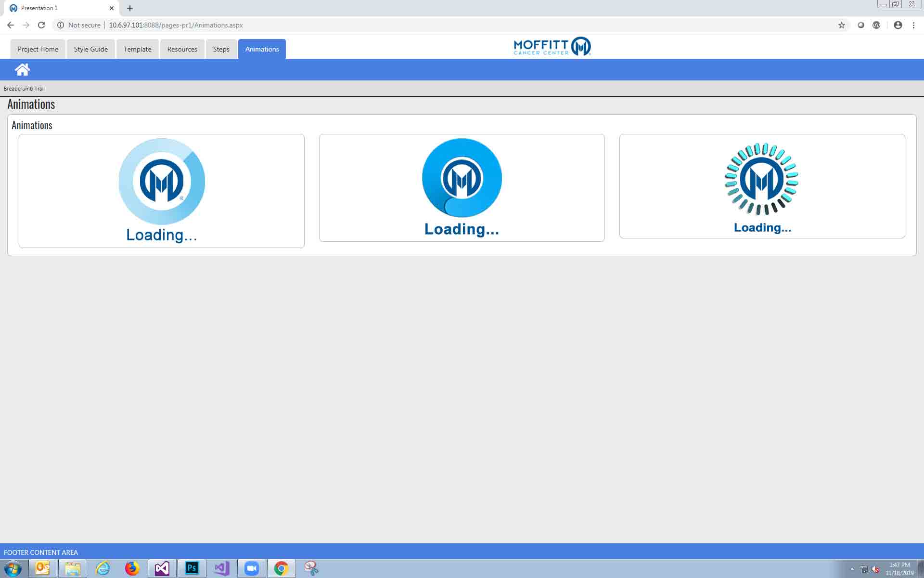Open Firefox from the taskbar
The width and height of the screenshot is (924, 578).
pyautogui.click(x=131, y=568)
